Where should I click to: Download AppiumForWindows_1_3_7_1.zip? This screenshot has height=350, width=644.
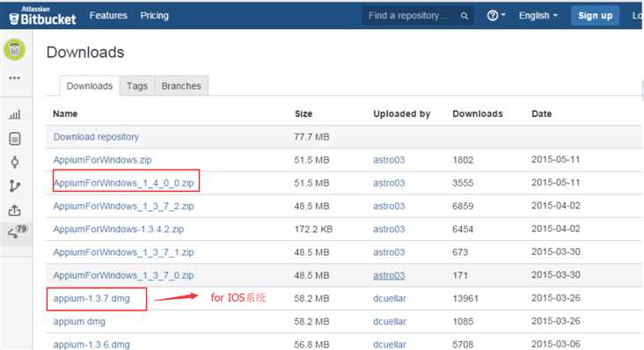[x=124, y=252]
